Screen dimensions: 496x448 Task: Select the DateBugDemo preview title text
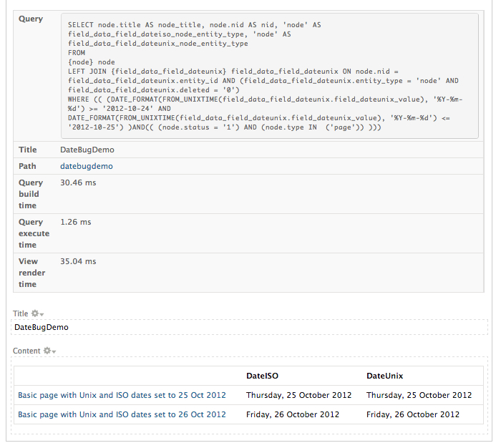[42, 327]
